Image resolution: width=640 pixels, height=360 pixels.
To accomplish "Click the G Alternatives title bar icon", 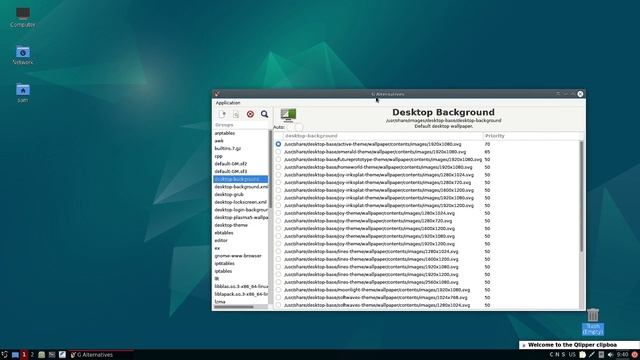I will [217, 94].
